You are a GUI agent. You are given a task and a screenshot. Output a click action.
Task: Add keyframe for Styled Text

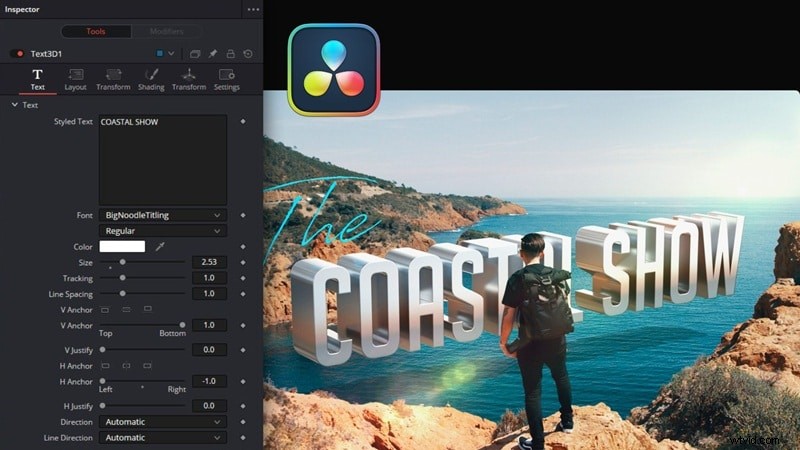pos(243,121)
